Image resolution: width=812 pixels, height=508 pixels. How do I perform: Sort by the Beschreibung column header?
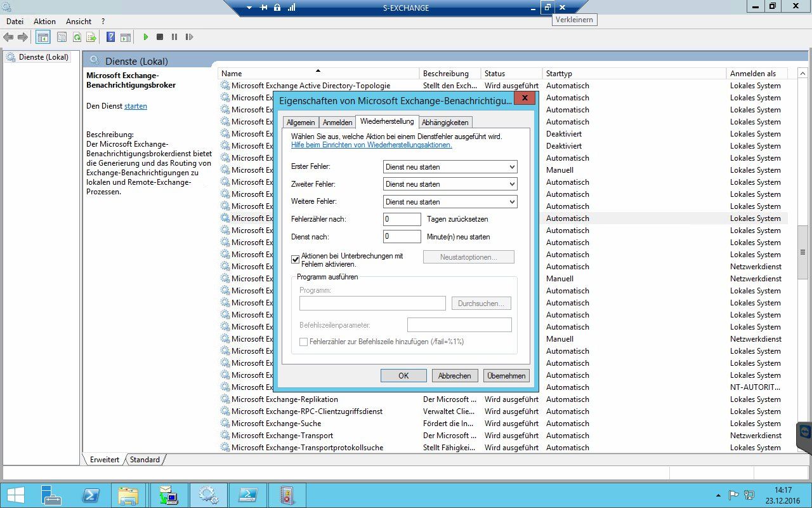pos(450,74)
